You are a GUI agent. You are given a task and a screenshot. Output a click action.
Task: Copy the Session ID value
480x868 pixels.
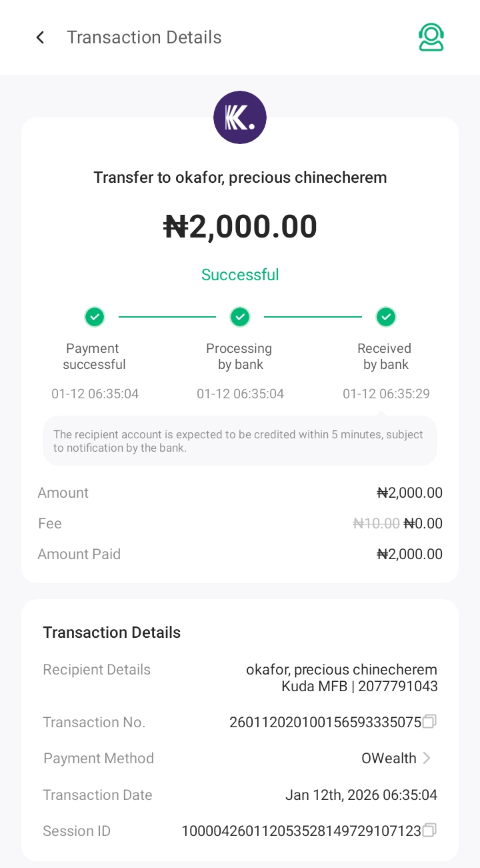[x=430, y=830]
